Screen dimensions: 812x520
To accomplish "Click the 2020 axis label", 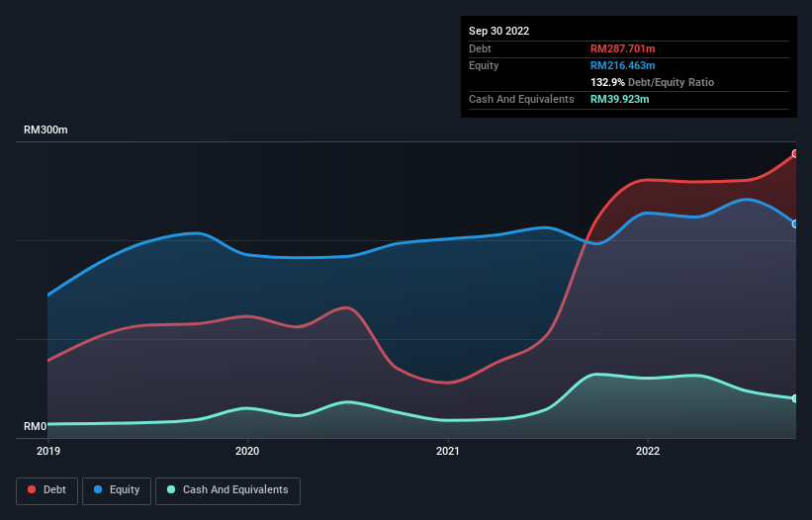I will click(247, 451).
